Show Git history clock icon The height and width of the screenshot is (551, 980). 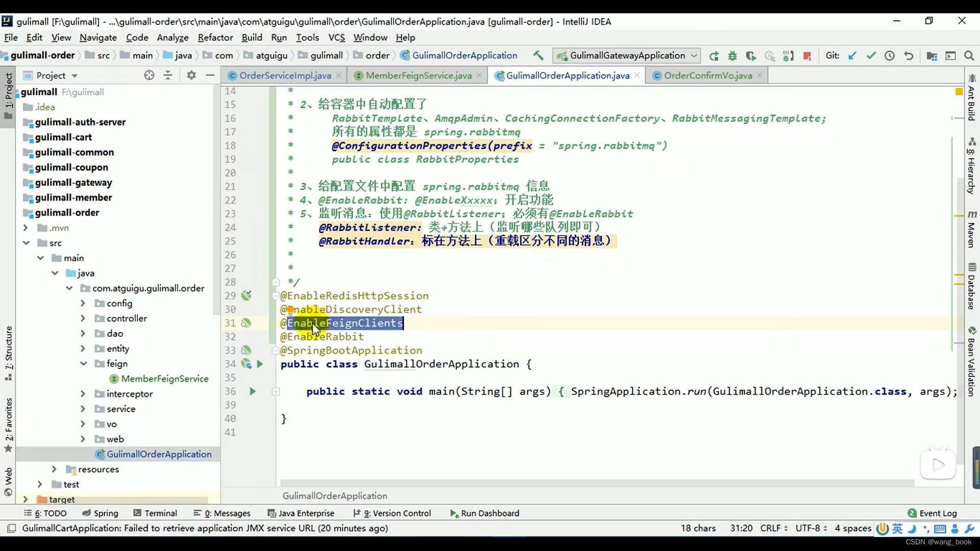(x=890, y=56)
